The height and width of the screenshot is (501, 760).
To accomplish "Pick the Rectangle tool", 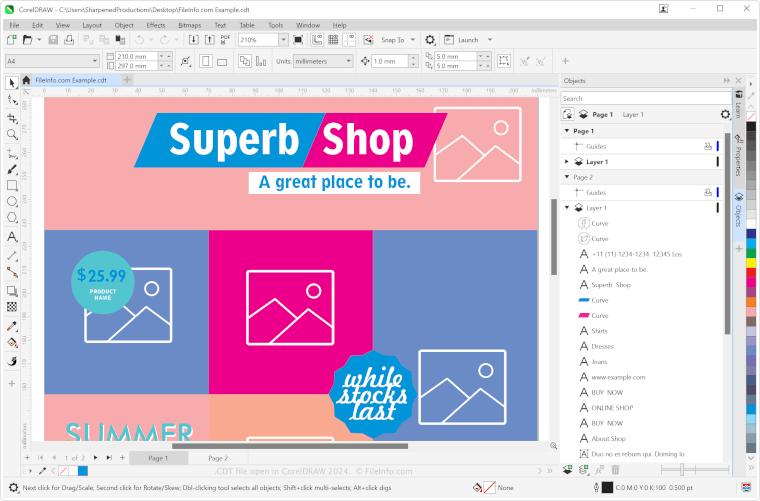I will click(x=12, y=185).
